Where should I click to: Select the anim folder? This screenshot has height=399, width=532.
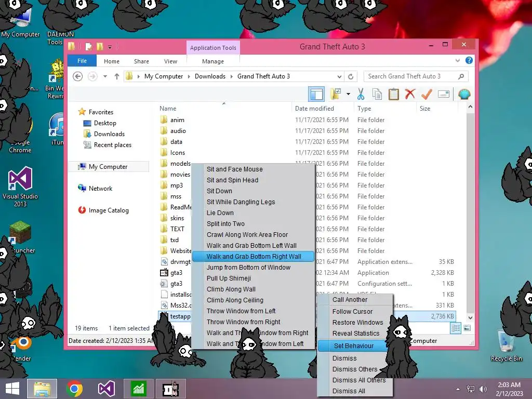pos(178,120)
